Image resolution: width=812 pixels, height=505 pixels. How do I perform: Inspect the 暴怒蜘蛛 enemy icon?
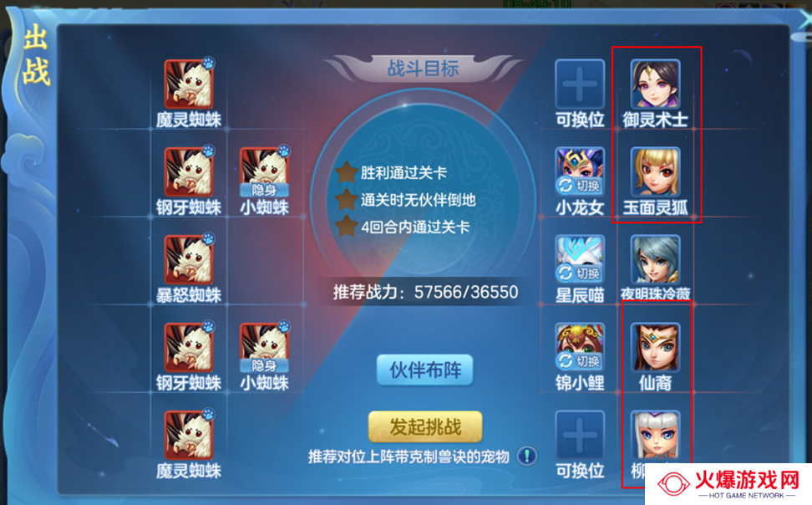coord(189,260)
